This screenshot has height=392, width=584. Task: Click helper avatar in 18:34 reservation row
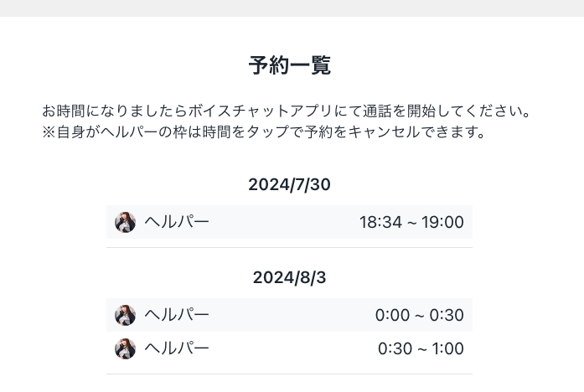[x=125, y=222]
